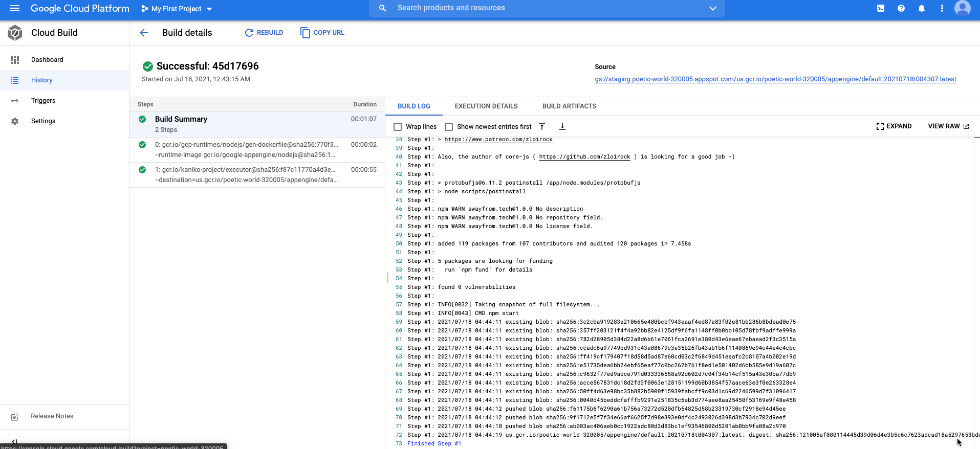Click the 'Started on Jul 18, 2021' text
This screenshot has width=980, height=449.
(x=196, y=79)
